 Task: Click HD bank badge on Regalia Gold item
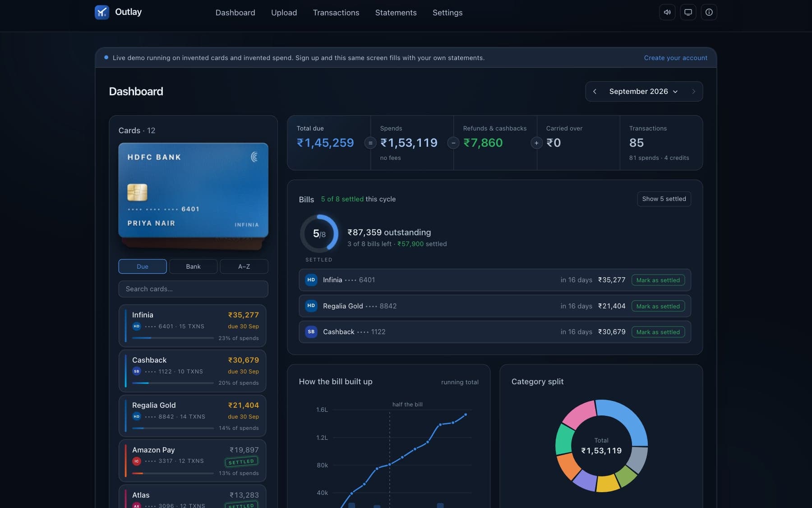(137, 416)
